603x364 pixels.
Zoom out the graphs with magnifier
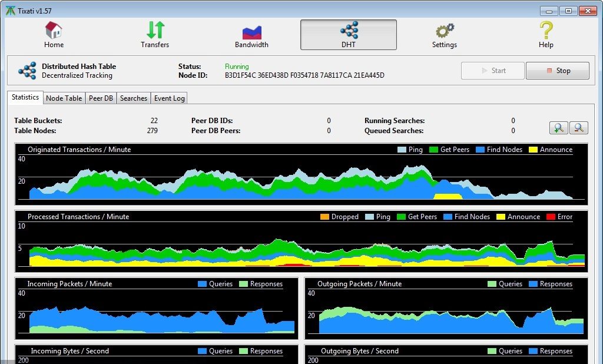tap(579, 128)
